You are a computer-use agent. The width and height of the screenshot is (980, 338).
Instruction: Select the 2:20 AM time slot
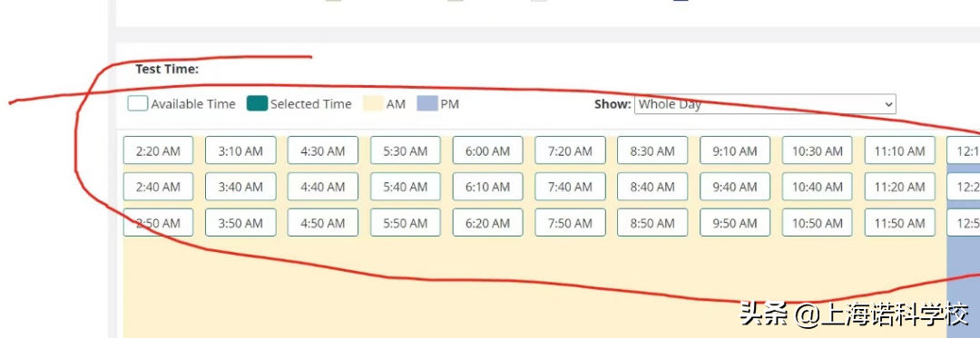(158, 150)
